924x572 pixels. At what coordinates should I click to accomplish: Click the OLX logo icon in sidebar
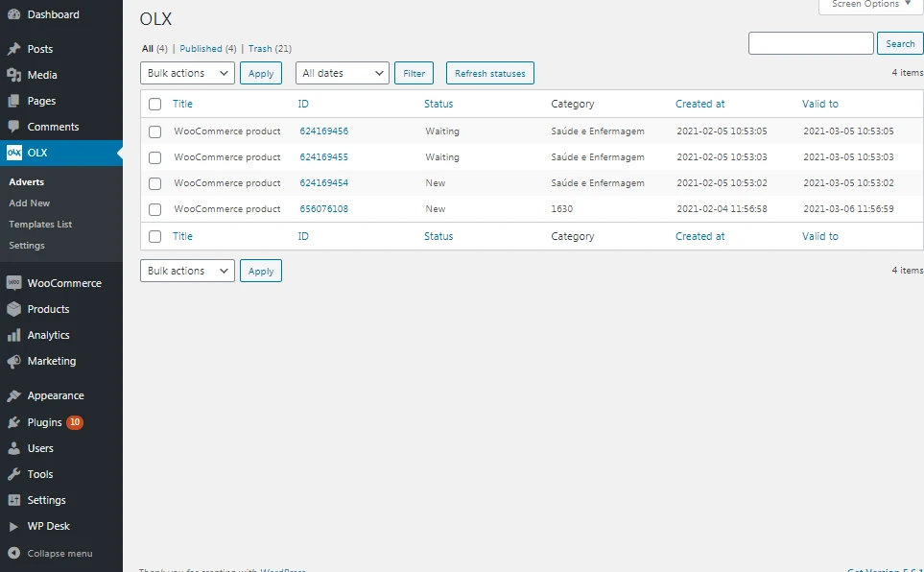(14, 153)
